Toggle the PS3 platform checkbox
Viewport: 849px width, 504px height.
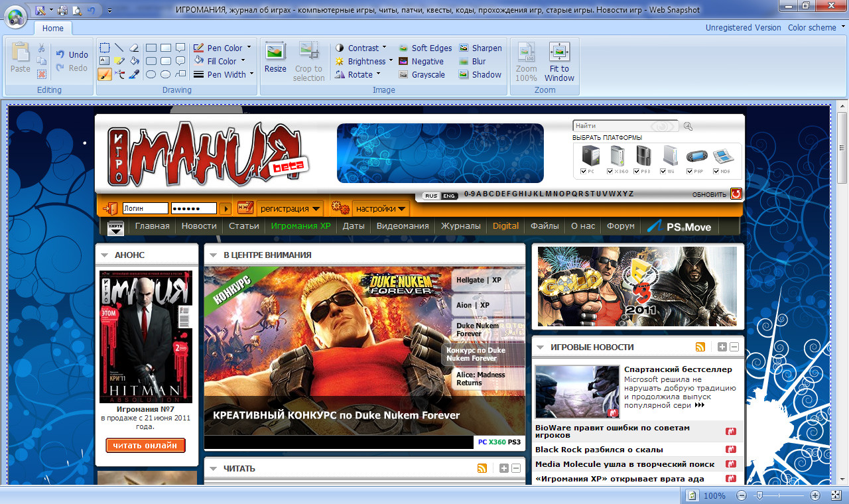[636, 171]
